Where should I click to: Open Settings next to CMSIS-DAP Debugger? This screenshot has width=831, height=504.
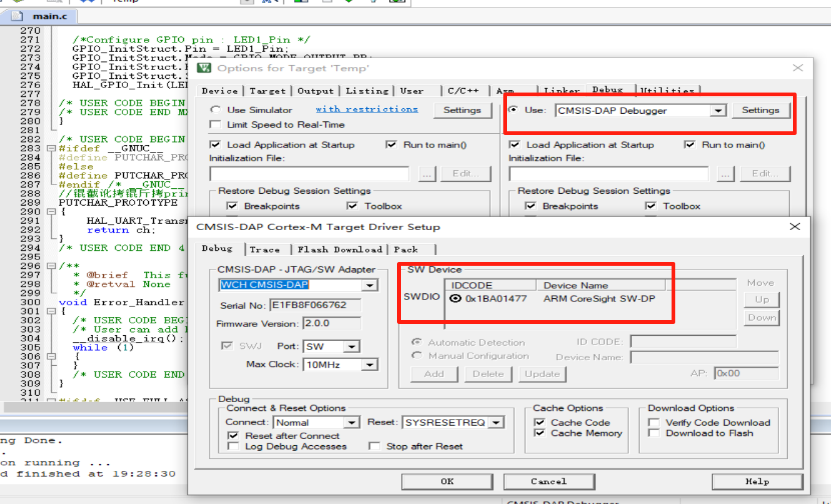click(760, 110)
